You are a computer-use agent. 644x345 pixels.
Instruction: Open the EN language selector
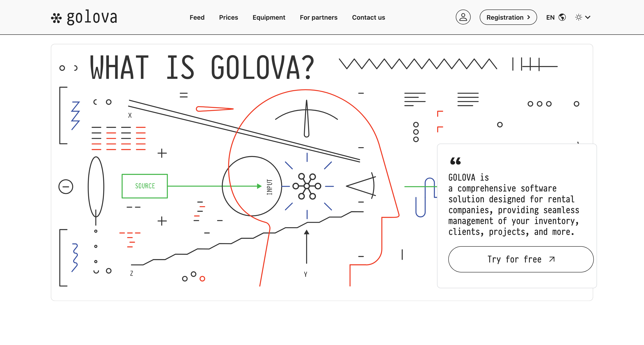tap(550, 17)
